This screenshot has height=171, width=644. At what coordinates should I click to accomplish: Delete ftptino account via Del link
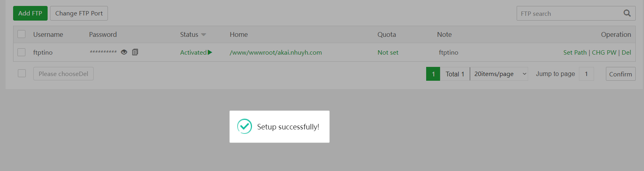click(x=626, y=53)
